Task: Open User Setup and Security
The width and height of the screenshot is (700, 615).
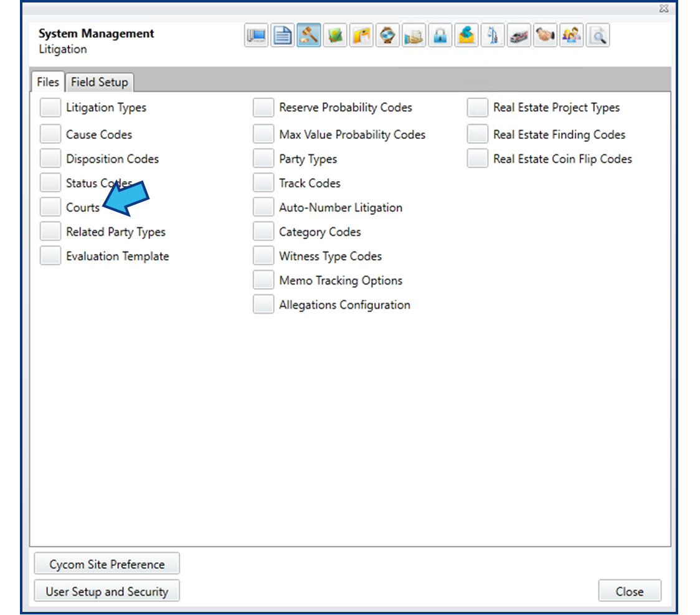Action: click(107, 591)
